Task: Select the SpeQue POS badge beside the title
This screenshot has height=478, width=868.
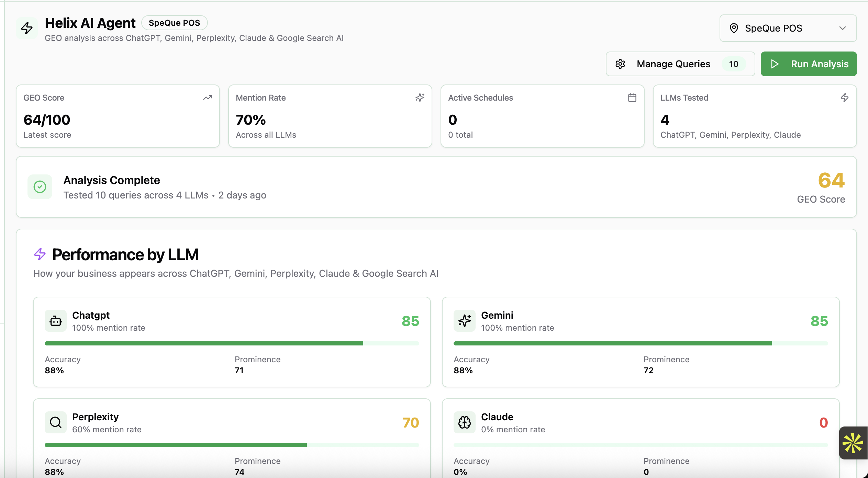Action: coord(175,23)
